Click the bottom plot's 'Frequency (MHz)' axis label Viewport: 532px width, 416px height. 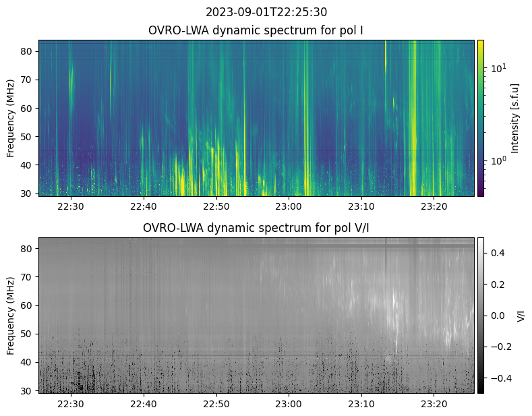click(x=11, y=315)
